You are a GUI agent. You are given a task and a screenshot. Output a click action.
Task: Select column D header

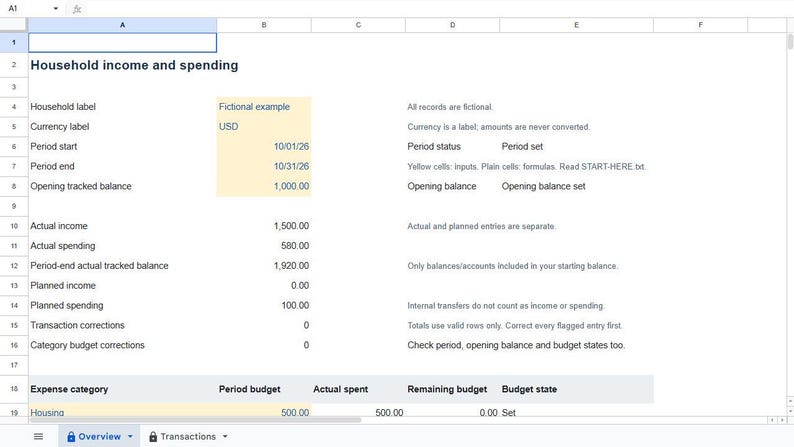click(452, 25)
